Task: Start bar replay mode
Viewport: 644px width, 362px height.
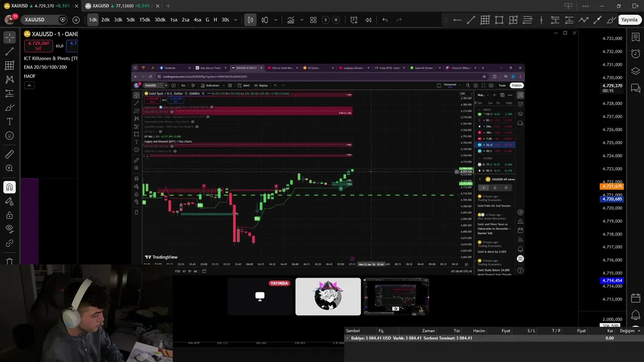Action: point(368,20)
